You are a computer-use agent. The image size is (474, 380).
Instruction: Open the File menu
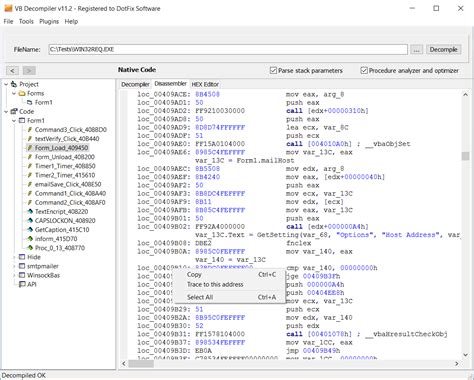tap(8, 21)
